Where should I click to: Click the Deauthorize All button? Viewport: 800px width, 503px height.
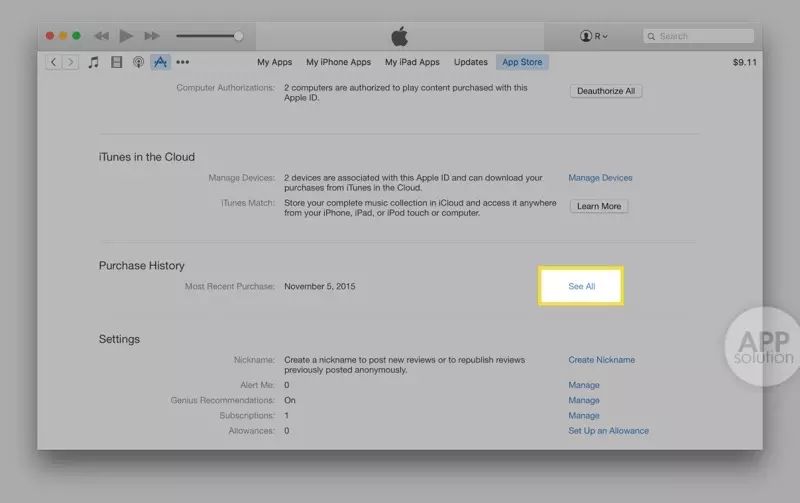[606, 91]
